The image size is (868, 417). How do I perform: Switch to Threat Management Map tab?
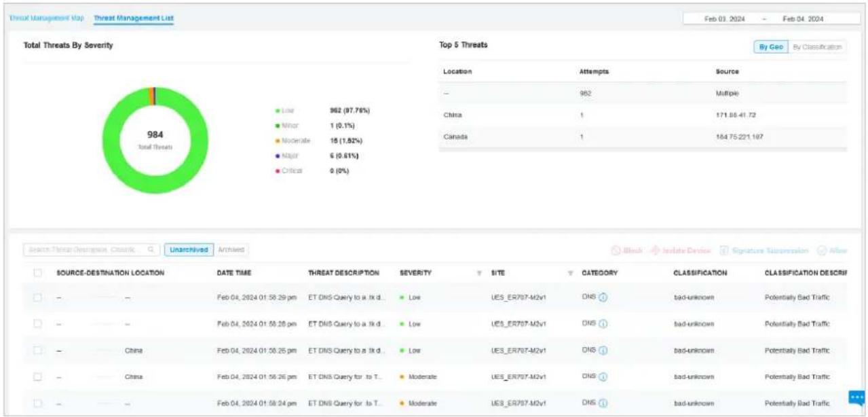[47, 18]
